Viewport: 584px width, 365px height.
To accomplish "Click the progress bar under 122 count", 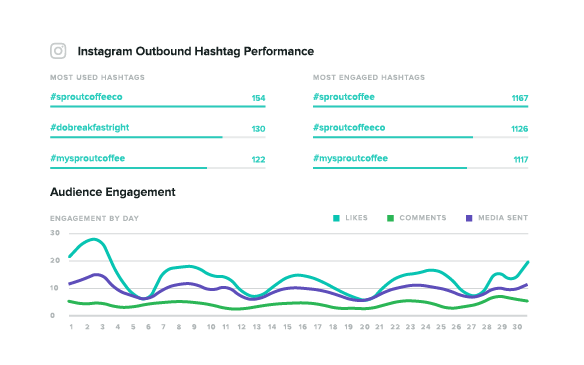I will pyautogui.click(x=158, y=168).
